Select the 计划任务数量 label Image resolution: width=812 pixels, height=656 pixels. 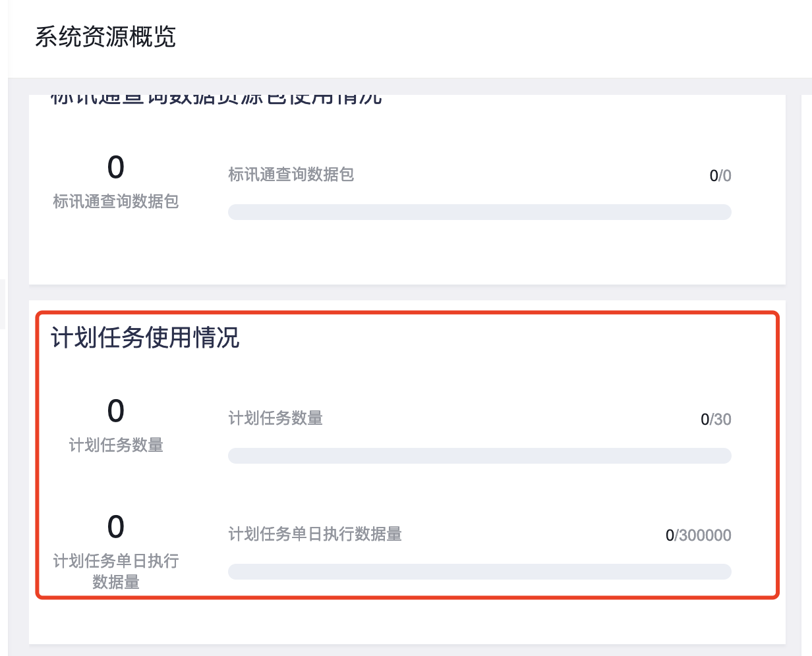pos(274,419)
